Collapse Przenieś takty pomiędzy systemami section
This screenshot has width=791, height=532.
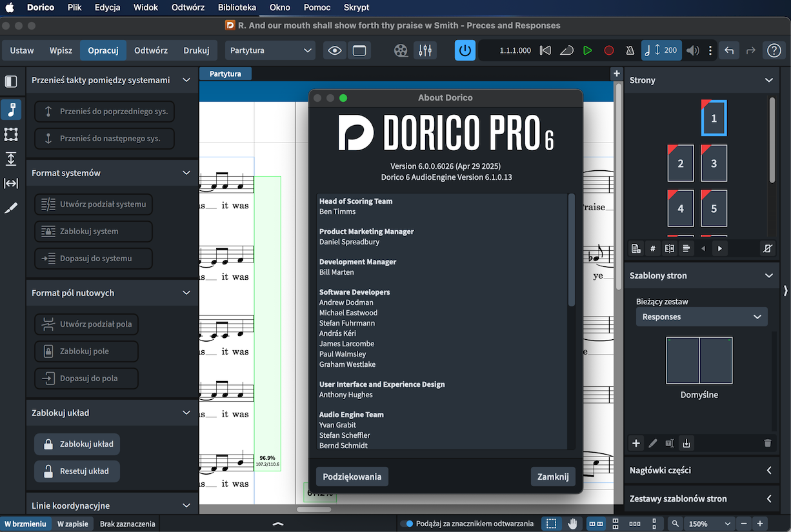186,80
